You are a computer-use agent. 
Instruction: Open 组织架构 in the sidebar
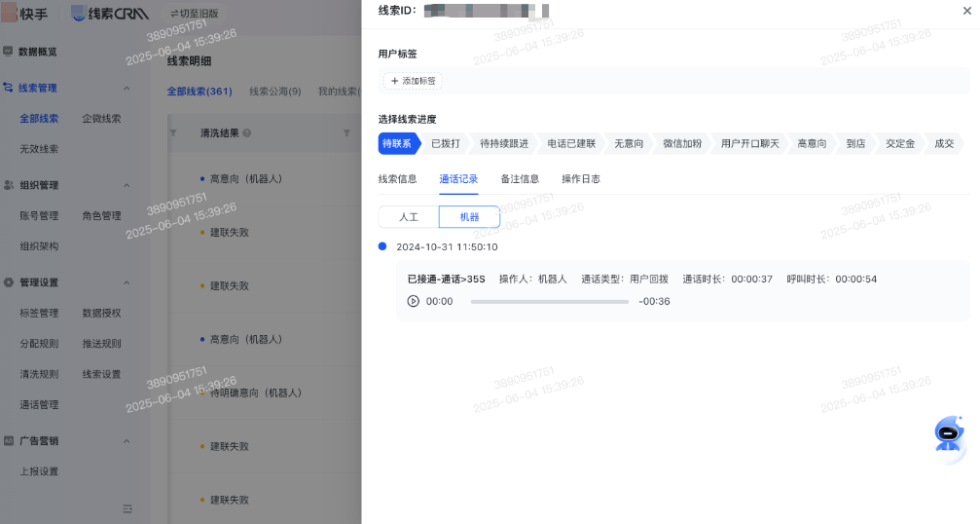39,246
